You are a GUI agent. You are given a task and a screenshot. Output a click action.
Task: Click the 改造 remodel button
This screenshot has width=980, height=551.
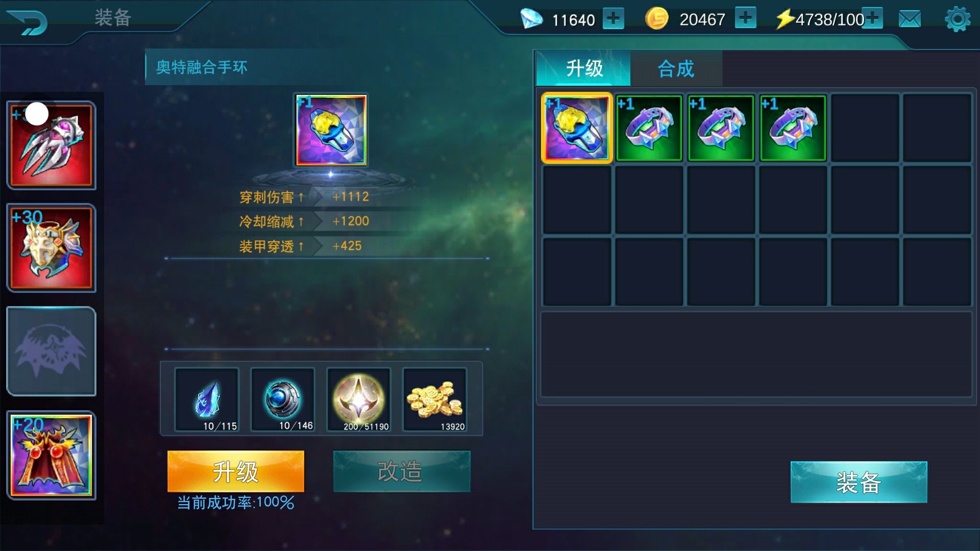pyautogui.click(x=402, y=471)
